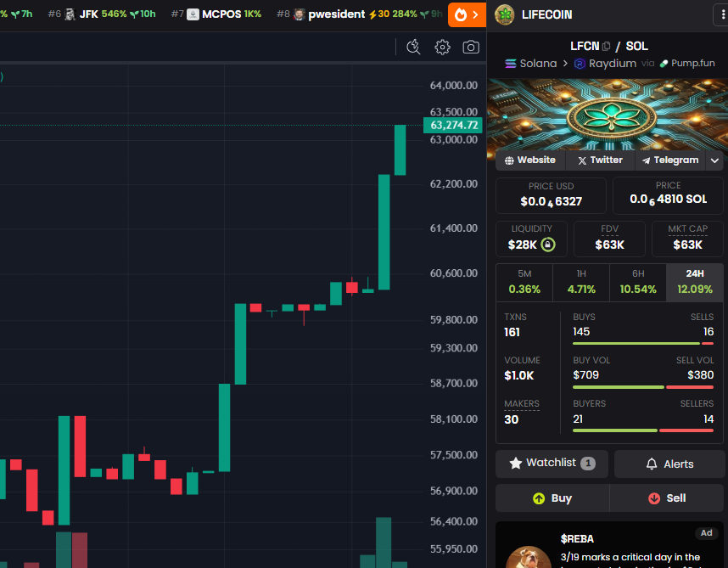
Task: Click the Solana chain logo
Action: [511, 64]
